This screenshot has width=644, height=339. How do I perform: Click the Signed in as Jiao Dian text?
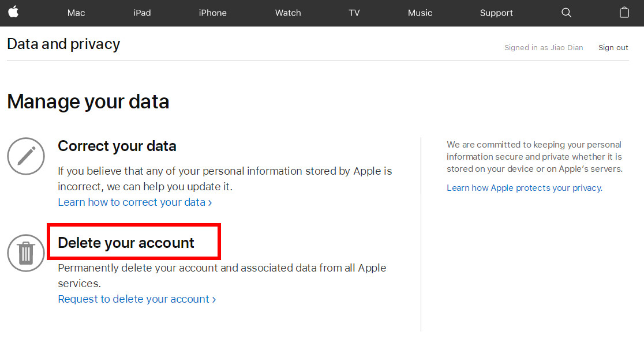tap(543, 47)
